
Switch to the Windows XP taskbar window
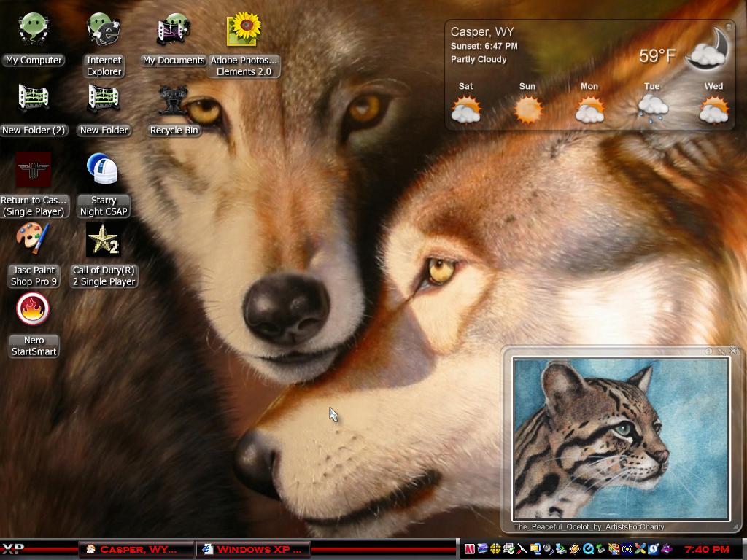[253, 549]
